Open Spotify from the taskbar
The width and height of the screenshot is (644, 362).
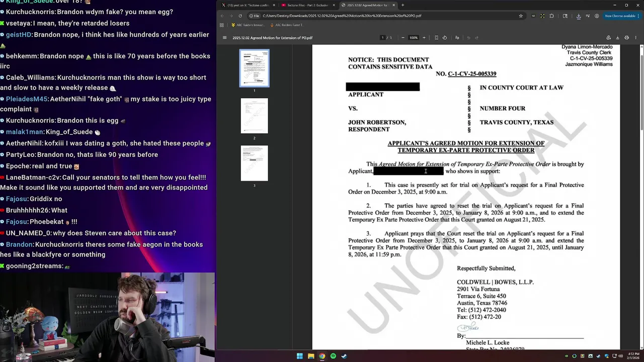tap(333, 356)
